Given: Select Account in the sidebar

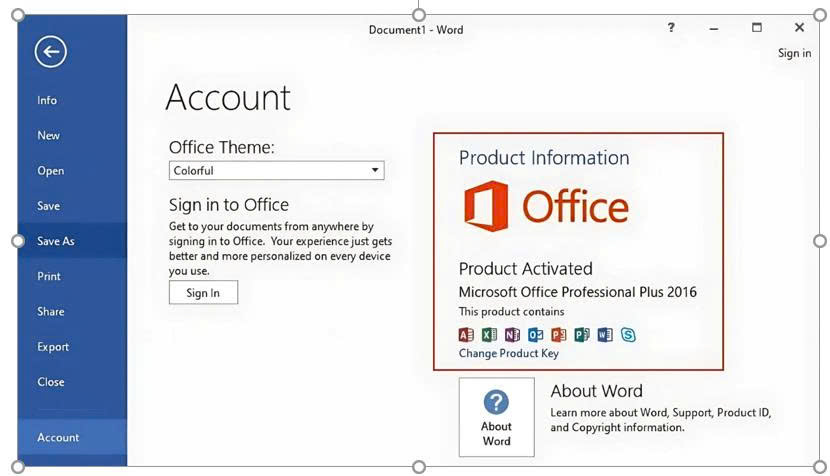Looking at the screenshot, I should [72, 437].
